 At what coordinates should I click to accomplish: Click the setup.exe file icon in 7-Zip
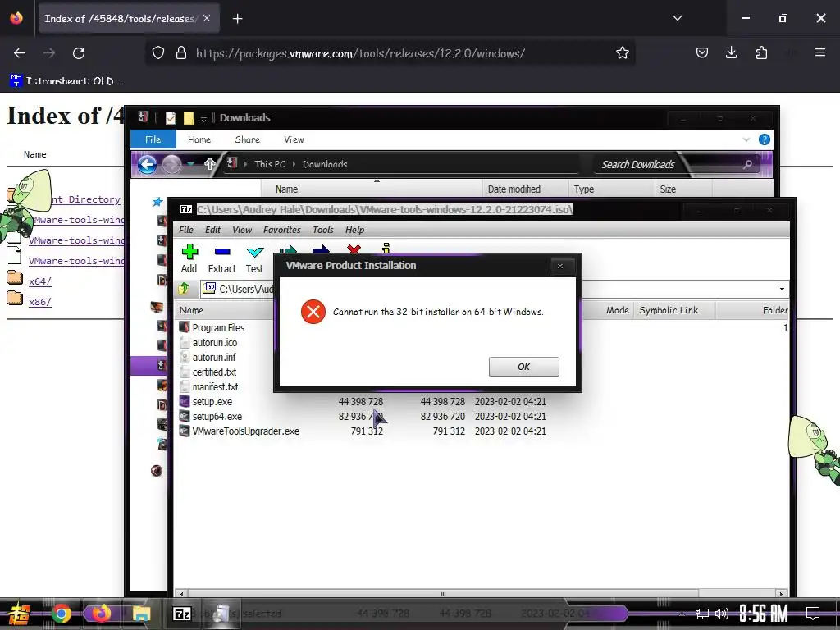pyautogui.click(x=185, y=402)
